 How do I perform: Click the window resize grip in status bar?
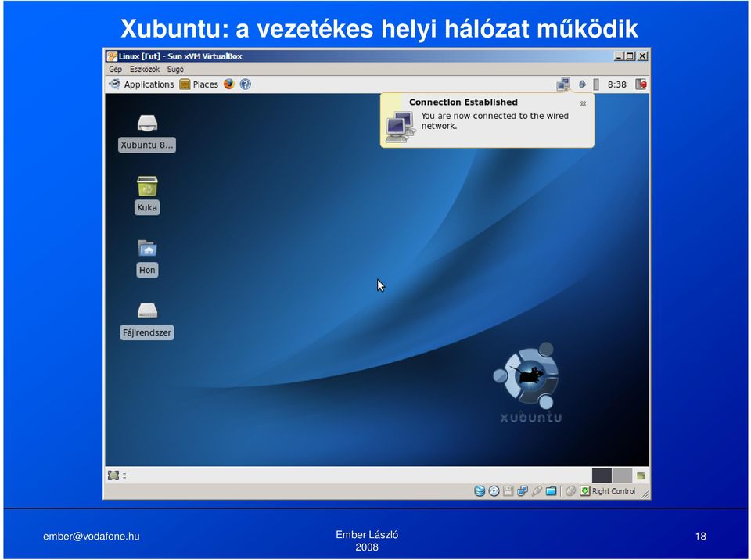click(645, 494)
